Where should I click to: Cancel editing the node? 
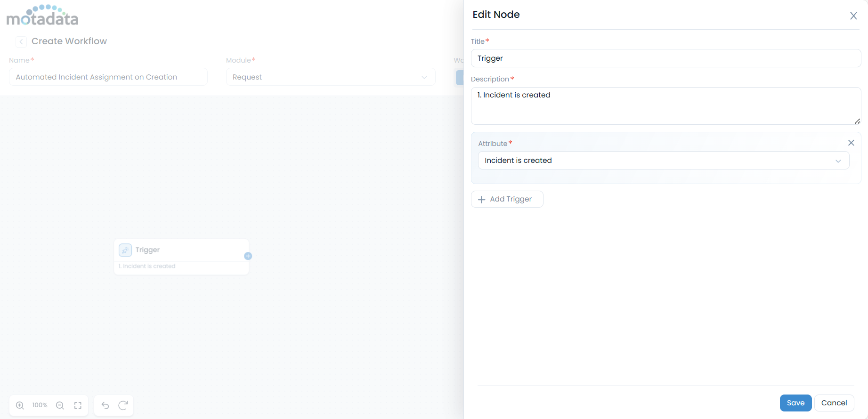(834, 403)
